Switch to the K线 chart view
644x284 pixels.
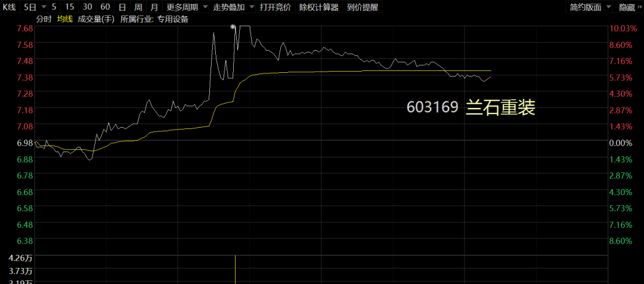point(9,7)
